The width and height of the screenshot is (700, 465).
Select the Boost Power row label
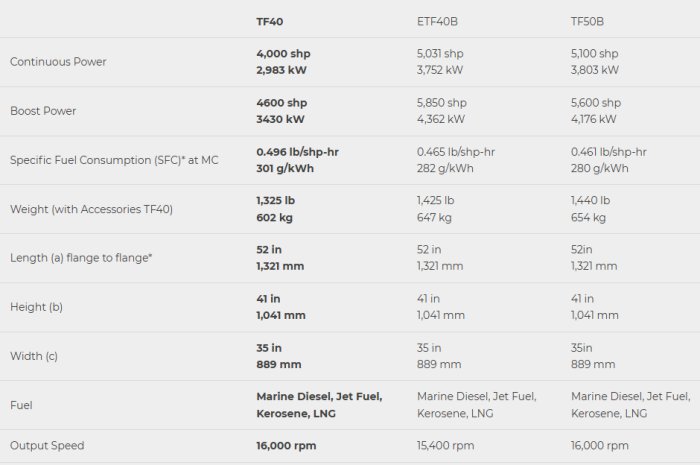point(43,111)
